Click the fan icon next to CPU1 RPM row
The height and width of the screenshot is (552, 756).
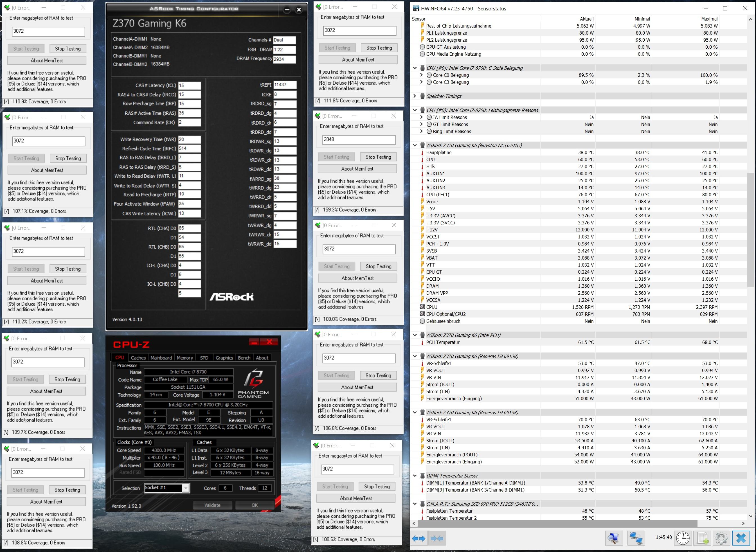coord(422,307)
